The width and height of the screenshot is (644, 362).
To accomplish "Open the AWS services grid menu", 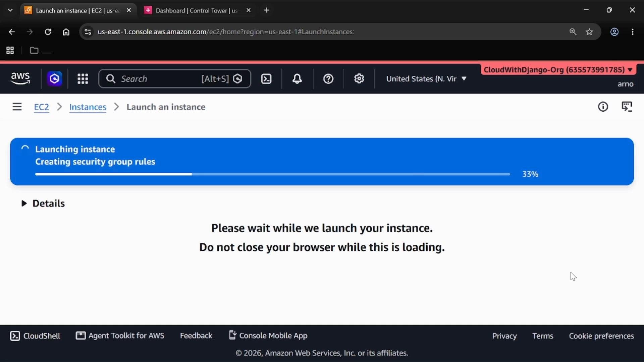I will pyautogui.click(x=83, y=79).
